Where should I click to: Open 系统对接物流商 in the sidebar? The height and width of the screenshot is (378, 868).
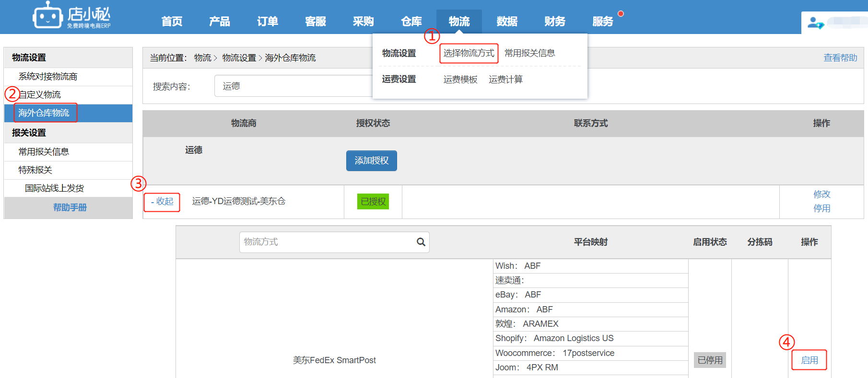tap(68, 77)
